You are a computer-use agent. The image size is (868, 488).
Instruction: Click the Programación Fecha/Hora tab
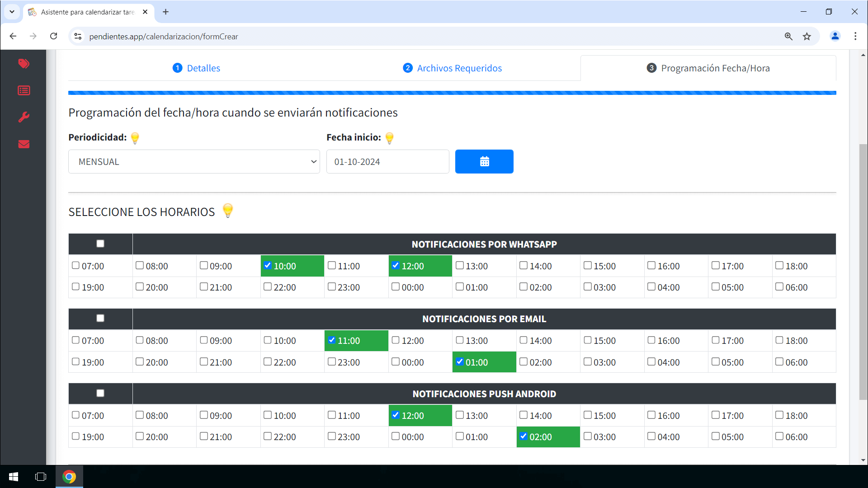(x=708, y=68)
